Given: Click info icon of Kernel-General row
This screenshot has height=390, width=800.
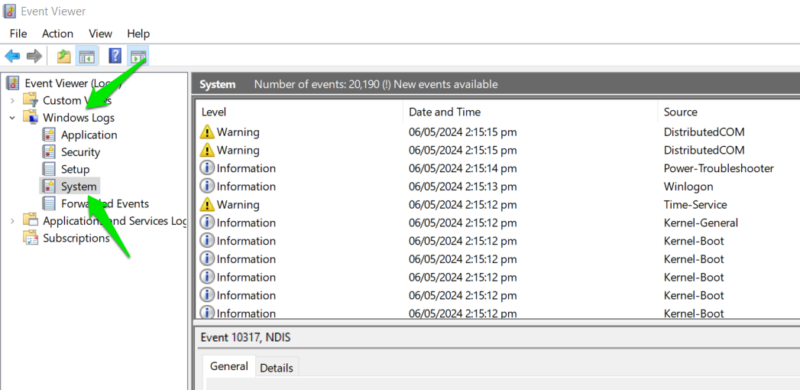Looking at the screenshot, I should tap(207, 223).
